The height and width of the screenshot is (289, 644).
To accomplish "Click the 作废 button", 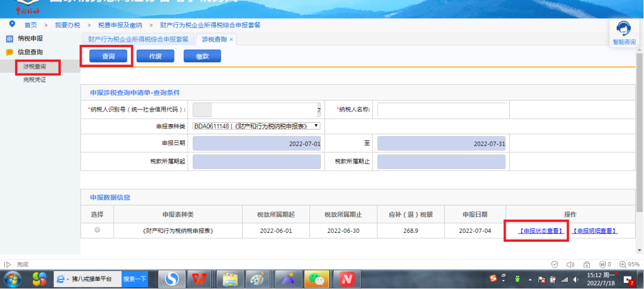I will [155, 56].
